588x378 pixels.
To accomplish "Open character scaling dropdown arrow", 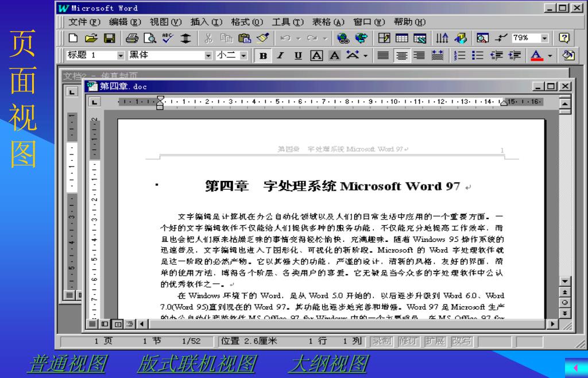I will 365,56.
